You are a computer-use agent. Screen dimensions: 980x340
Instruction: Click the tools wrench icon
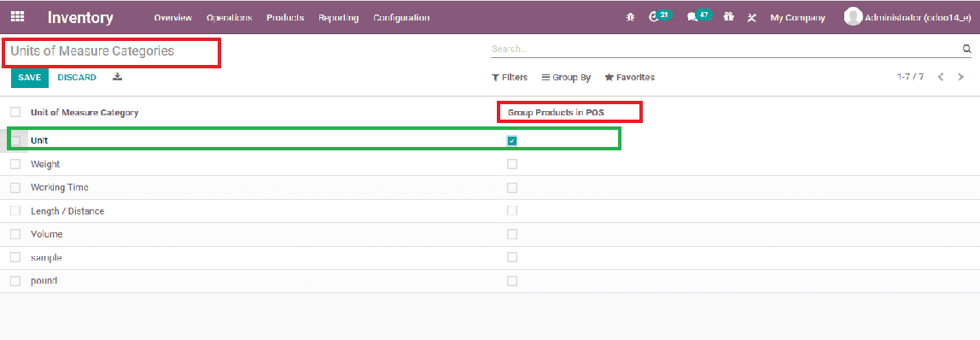pyautogui.click(x=752, y=17)
